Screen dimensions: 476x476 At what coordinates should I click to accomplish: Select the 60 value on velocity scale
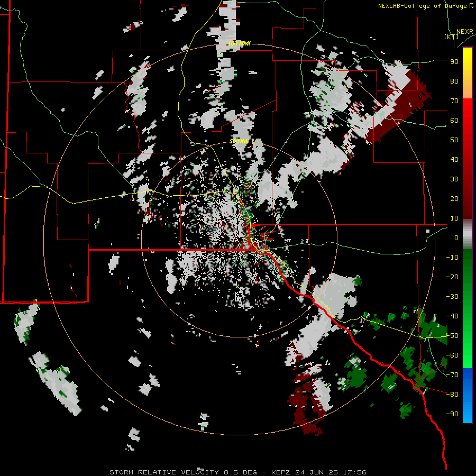[x=454, y=120]
